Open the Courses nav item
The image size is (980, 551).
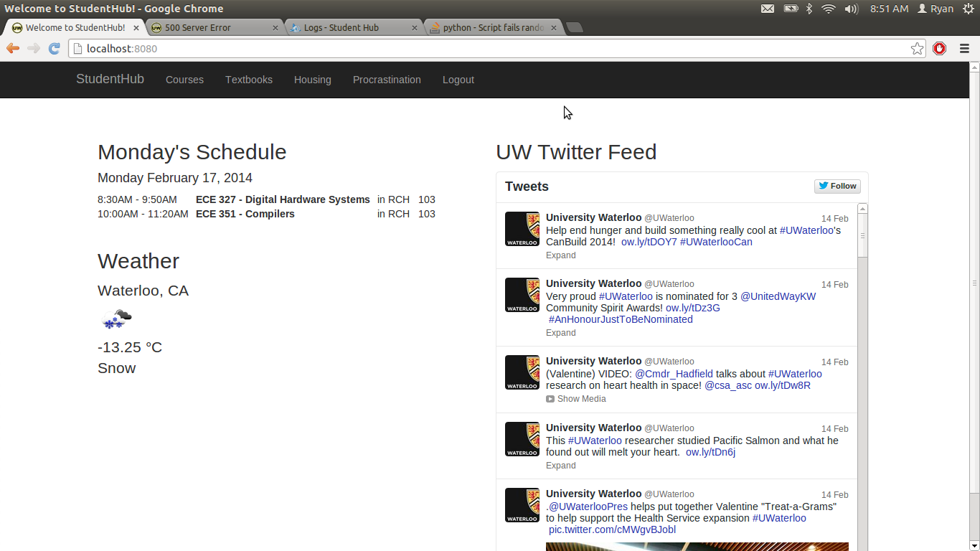click(184, 80)
